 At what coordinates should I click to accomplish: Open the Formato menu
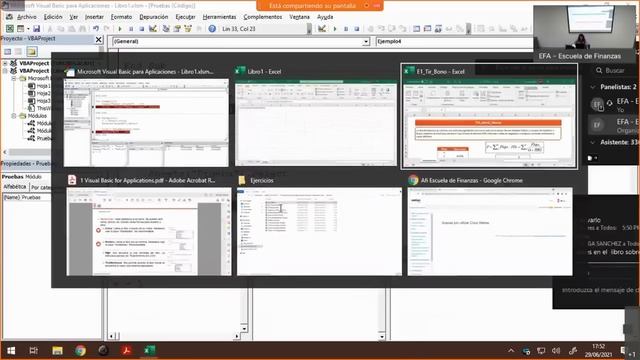[121, 17]
